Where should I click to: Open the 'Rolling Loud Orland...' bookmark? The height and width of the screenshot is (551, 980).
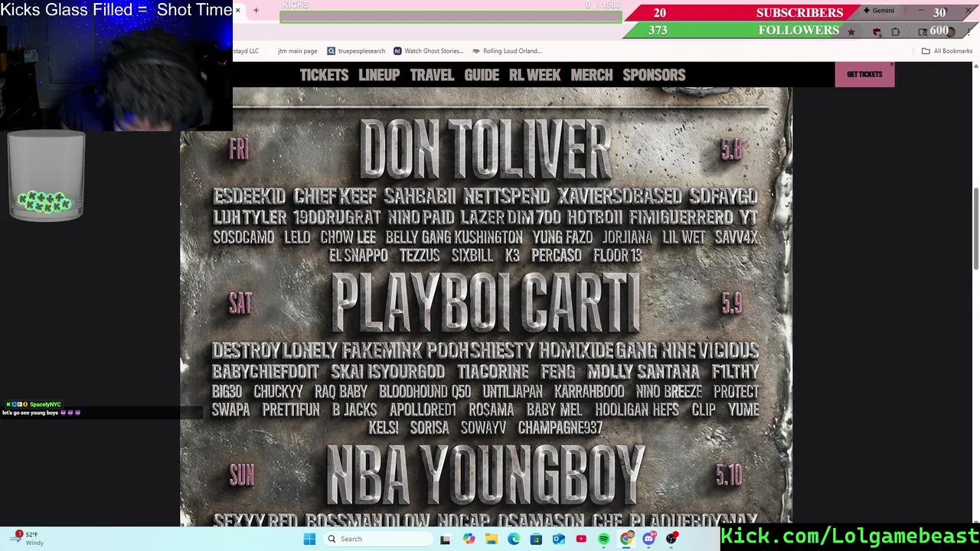507,51
